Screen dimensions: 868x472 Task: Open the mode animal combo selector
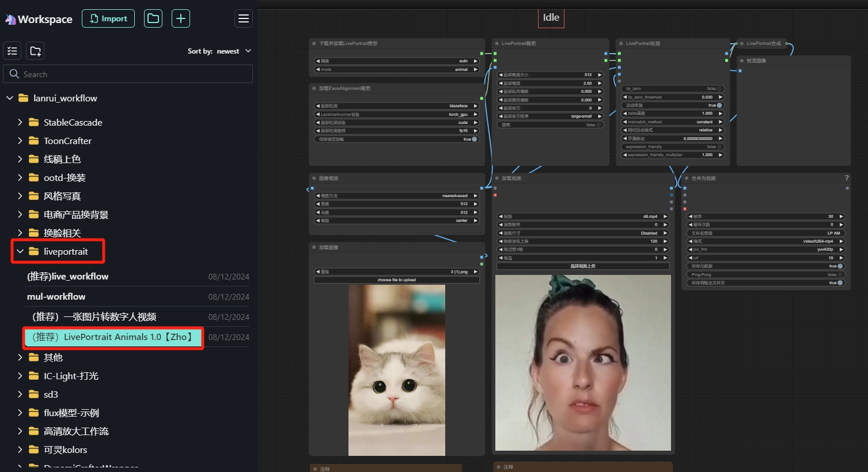(x=396, y=69)
